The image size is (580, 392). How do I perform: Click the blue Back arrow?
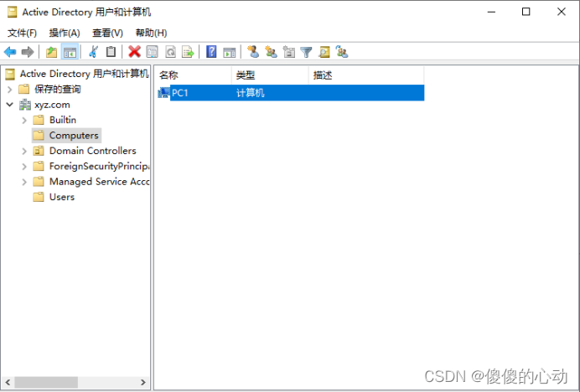click(10, 52)
